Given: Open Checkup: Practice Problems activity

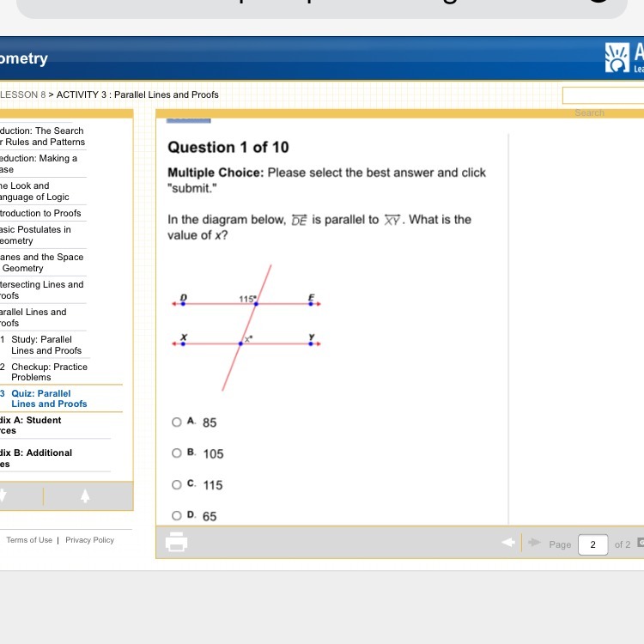Looking at the screenshot, I should coord(49,372).
